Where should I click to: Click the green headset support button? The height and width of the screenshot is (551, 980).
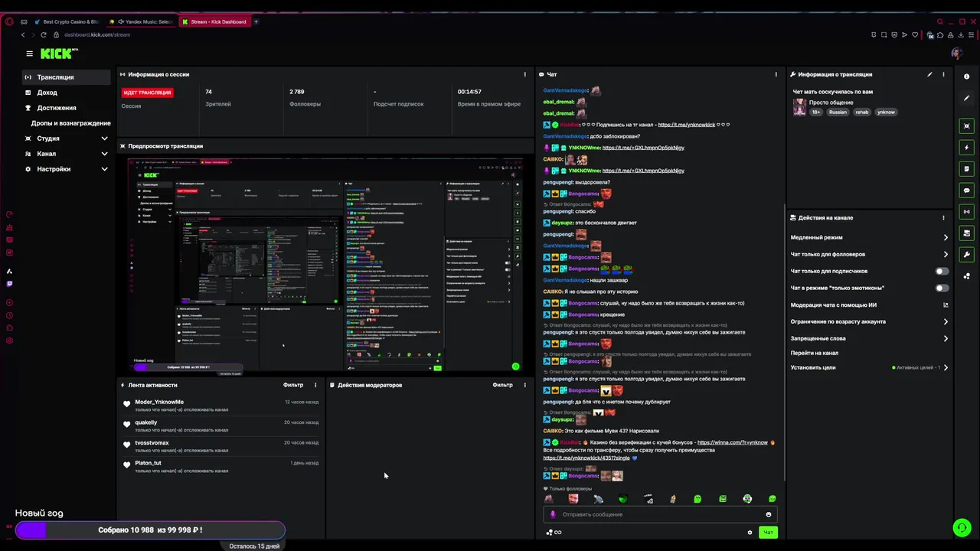click(x=962, y=528)
